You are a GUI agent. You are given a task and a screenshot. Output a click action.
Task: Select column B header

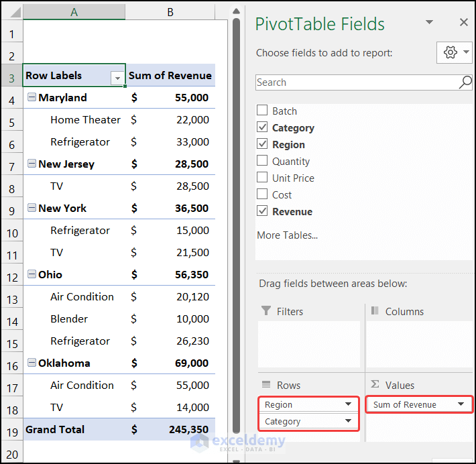(170, 12)
